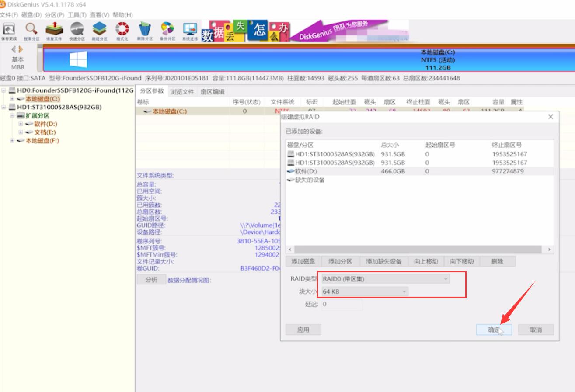Click the next disk orange right arrow
Viewport: 575px width, 392px height.
coord(21,49)
